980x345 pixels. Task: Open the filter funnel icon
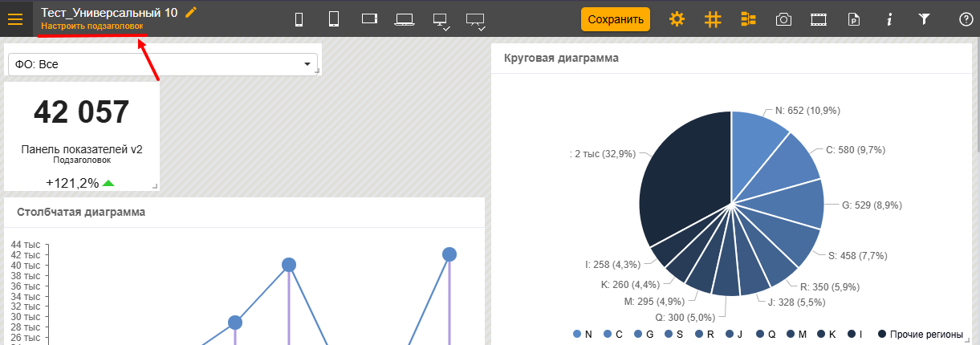pyautogui.click(x=924, y=19)
